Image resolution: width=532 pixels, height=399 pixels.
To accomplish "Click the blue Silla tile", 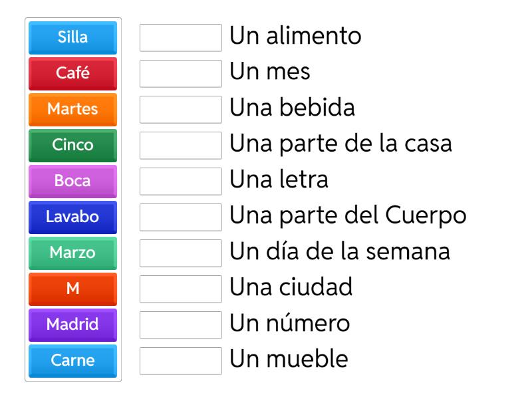I will [x=73, y=37].
